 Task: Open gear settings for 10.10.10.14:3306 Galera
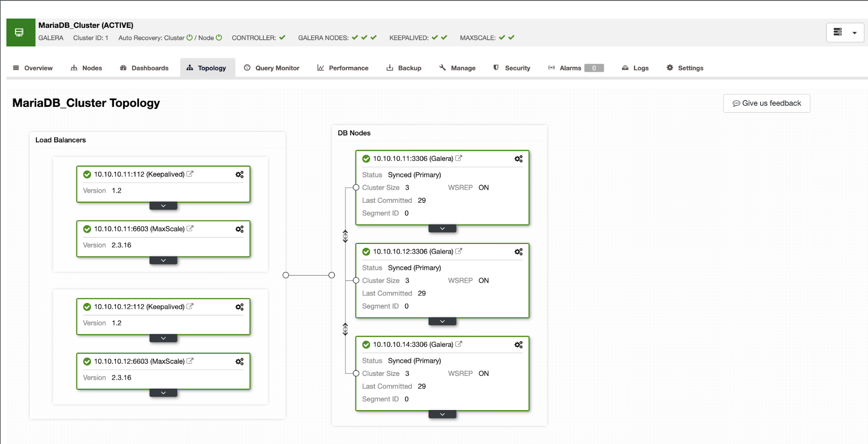point(518,345)
